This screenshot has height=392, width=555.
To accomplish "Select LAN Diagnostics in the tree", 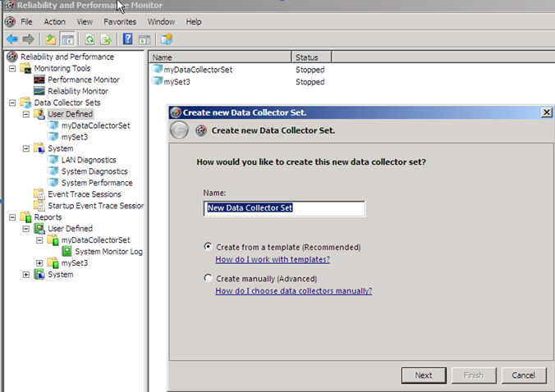I will [x=88, y=160].
